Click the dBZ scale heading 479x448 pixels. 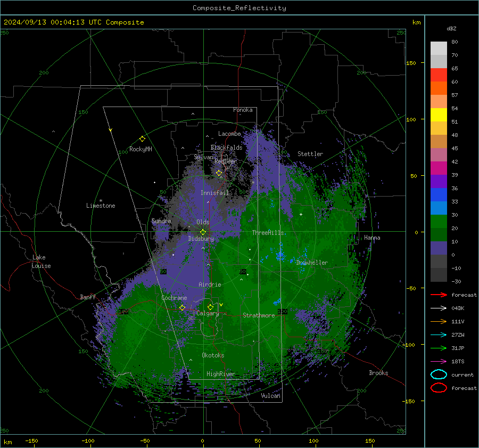coord(451,29)
